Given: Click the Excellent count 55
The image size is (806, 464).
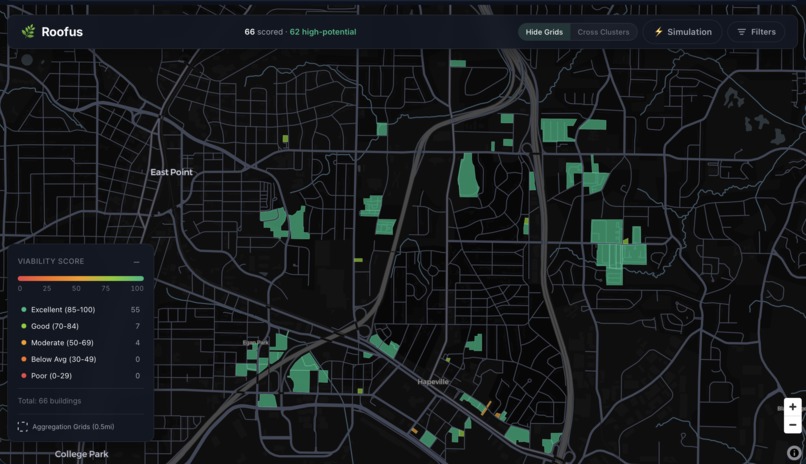Looking at the screenshot, I should pyautogui.click(x=135, y=310).
